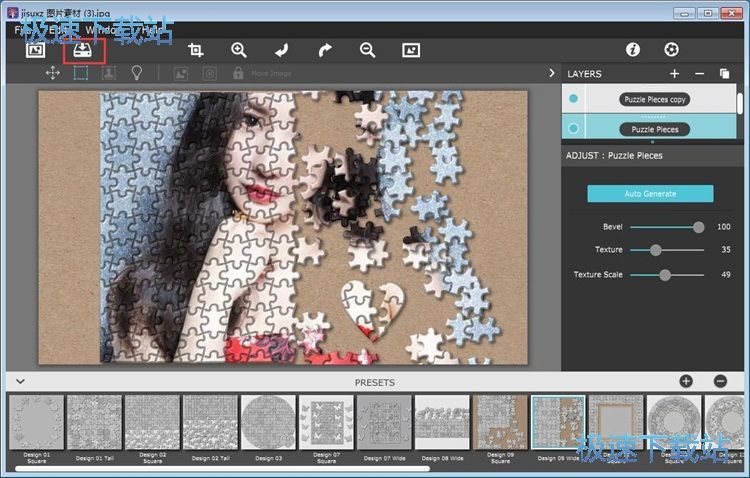Toggle the Move Image lock icon
The image size is (750, 478).
point(238,73)
